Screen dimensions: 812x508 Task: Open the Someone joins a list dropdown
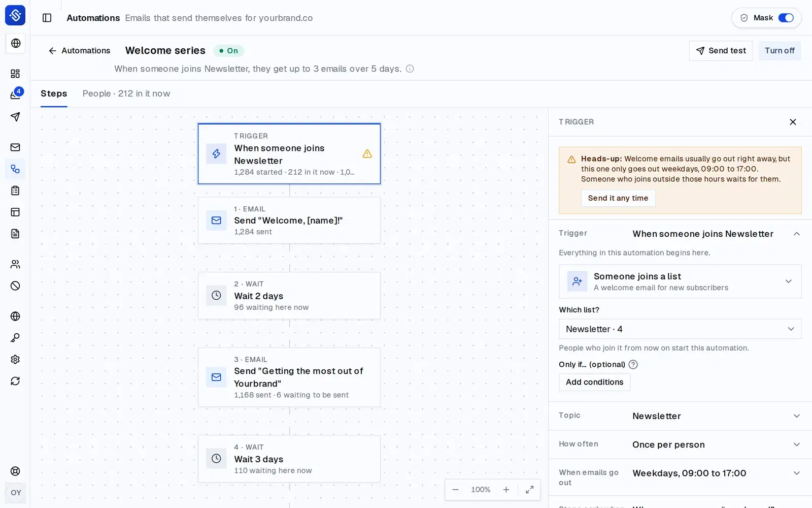pyautogui.click(x=680, y=281)
